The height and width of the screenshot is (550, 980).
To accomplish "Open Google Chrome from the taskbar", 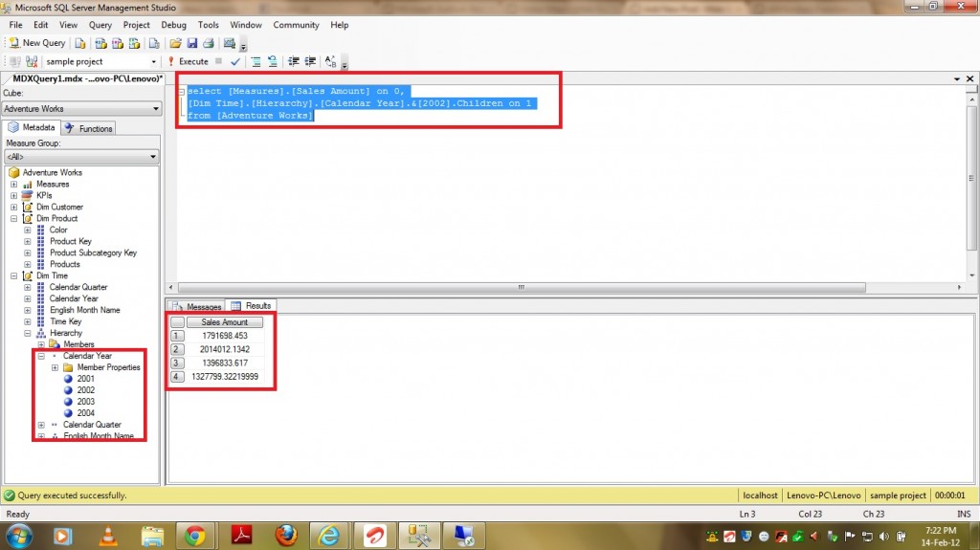I will tap(194, 534).
